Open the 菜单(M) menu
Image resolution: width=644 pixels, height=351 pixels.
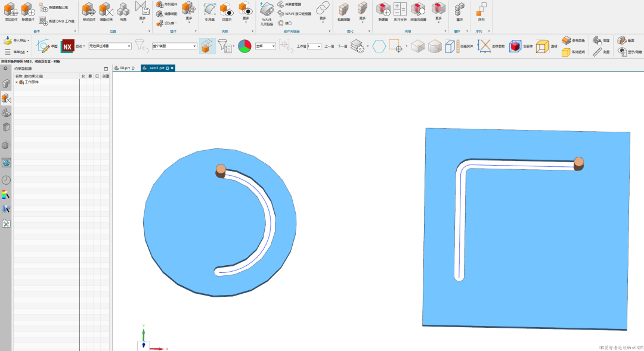16,52
